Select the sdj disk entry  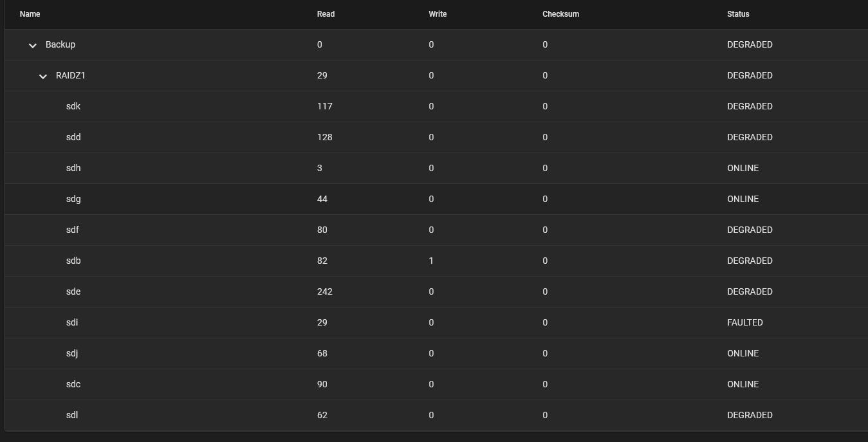pos(436,354)
